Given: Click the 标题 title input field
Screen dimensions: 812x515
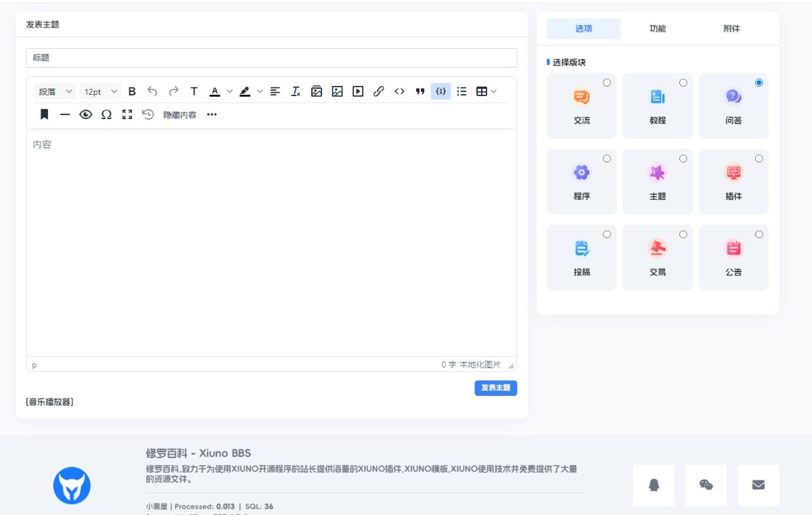Looking at the screenshot, I should (271, 58).
